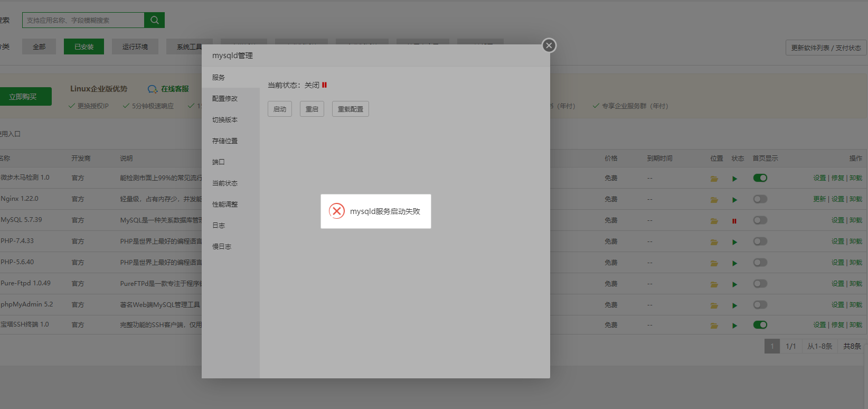Open folder location for 宝塔SSH终端 1.0
868x409 pixels.
pyautogui.click(x=714, y=326)
